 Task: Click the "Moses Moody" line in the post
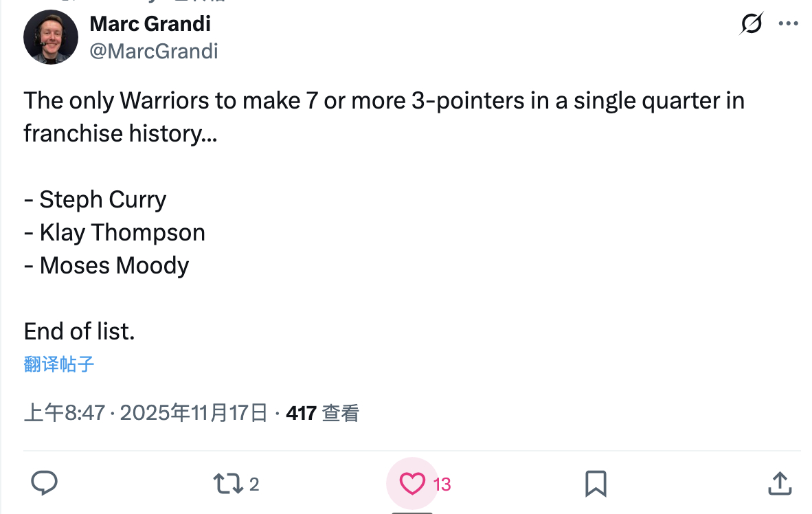[x=114, y=266]
